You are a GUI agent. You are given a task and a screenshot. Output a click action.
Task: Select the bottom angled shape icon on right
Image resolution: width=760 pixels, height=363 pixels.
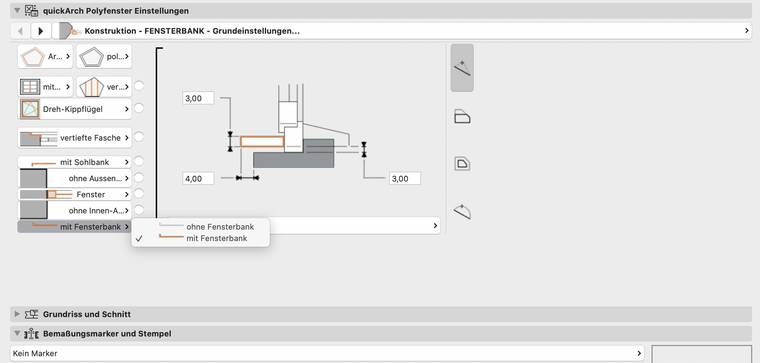click(462, 211)
